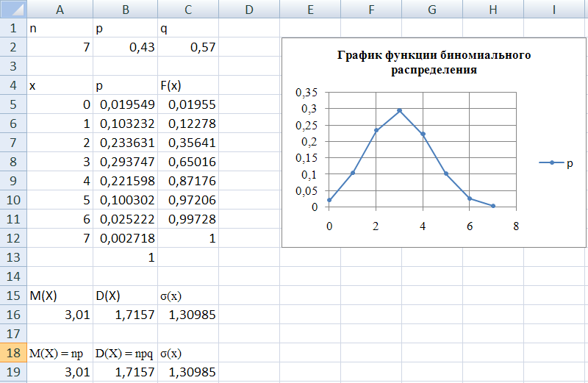This screenshot has height=383, width=588.
Task: Select cell A2 with value 7
Action: click(60, 47)
